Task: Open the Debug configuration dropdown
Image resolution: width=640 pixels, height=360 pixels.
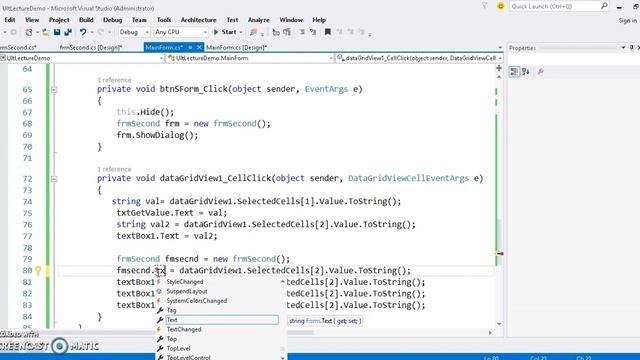Action: [134, 32]
